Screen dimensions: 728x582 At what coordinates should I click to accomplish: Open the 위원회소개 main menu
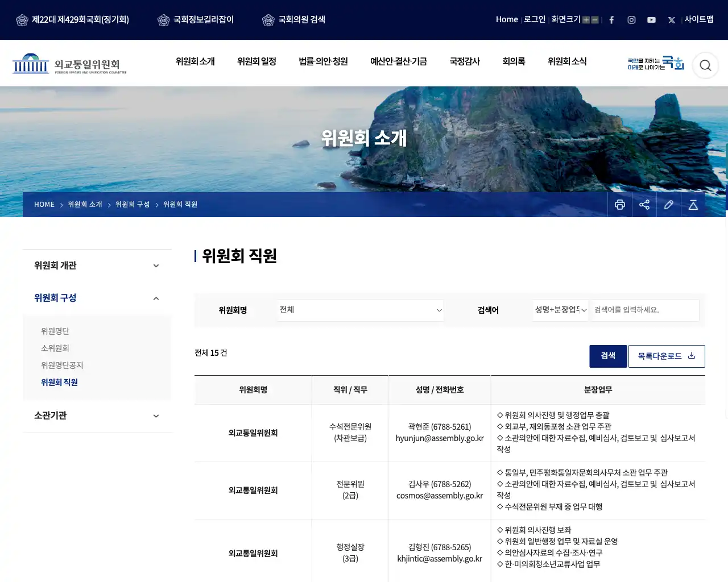click(x=195, y=61)
